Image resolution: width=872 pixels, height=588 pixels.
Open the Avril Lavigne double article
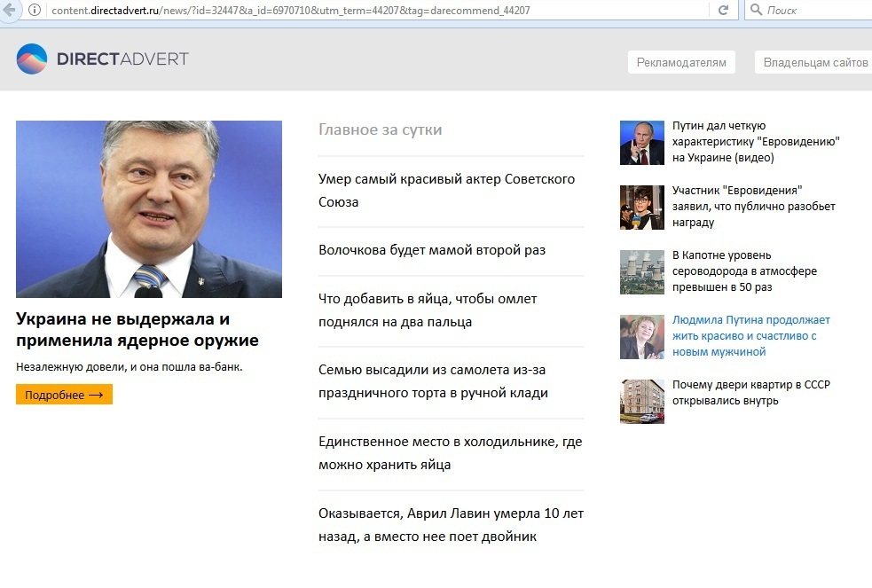[x=451, y=524]
